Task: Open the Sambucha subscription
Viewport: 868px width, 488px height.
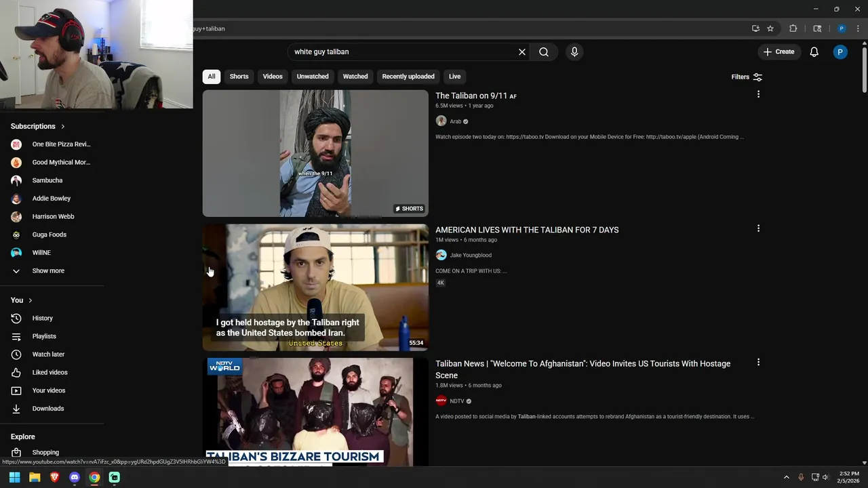Action: coord(52,180)
